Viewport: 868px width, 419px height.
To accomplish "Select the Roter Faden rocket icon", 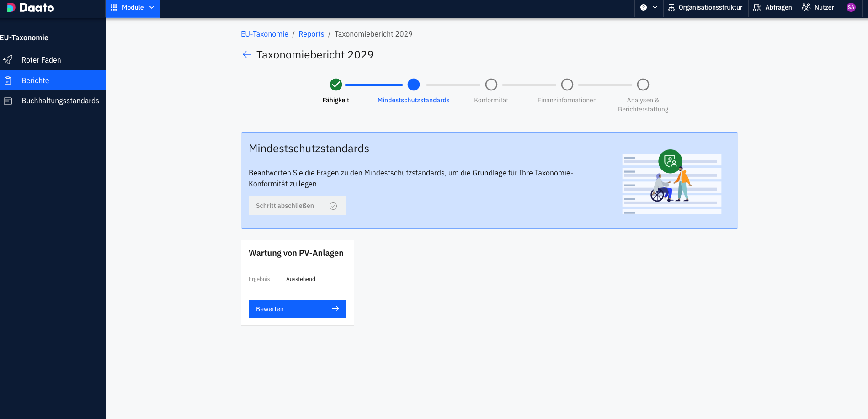I will [x=8, y=60].
